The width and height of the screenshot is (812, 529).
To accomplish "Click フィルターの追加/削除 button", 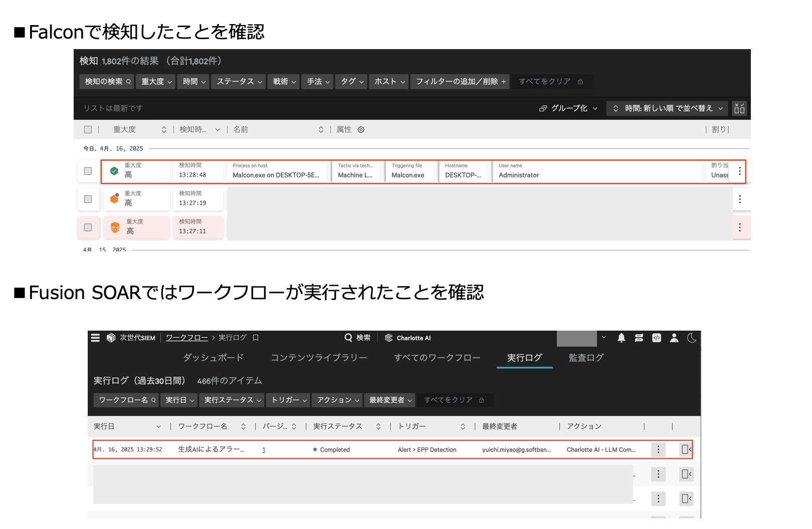I will (x=460, y=82).
